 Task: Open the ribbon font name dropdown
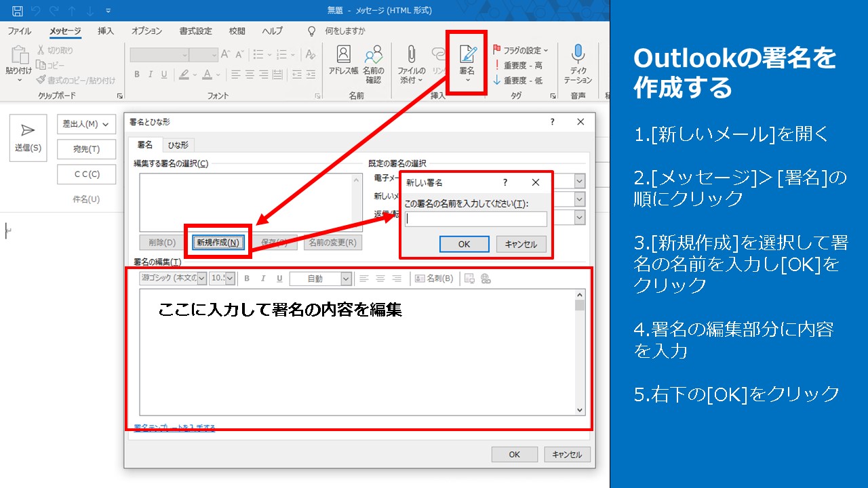pos(184,55)
